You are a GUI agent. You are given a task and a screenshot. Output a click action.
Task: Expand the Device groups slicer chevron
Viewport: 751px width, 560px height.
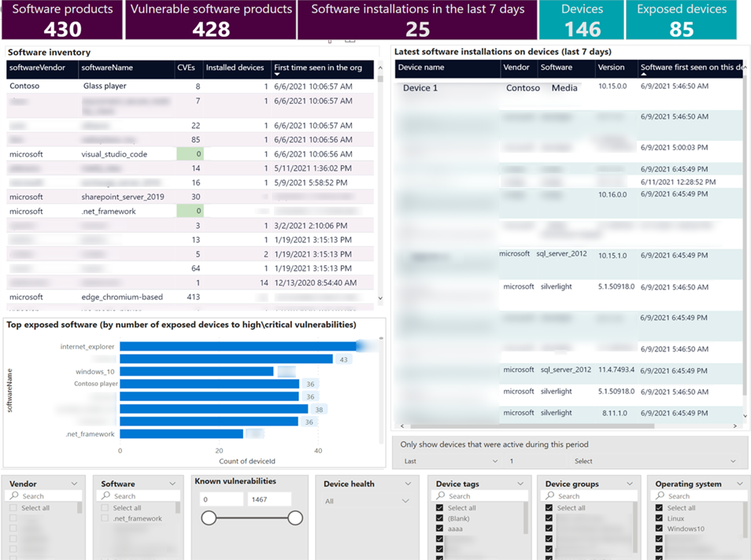point(630,484)
